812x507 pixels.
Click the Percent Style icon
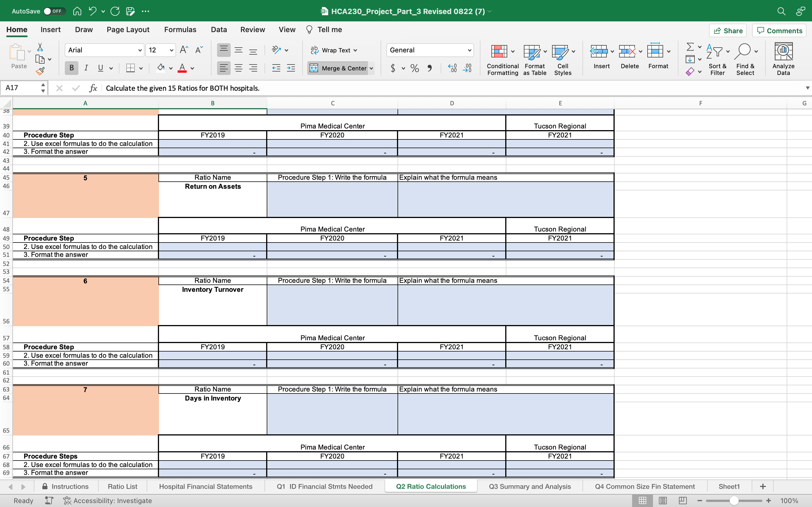(415, 68)
